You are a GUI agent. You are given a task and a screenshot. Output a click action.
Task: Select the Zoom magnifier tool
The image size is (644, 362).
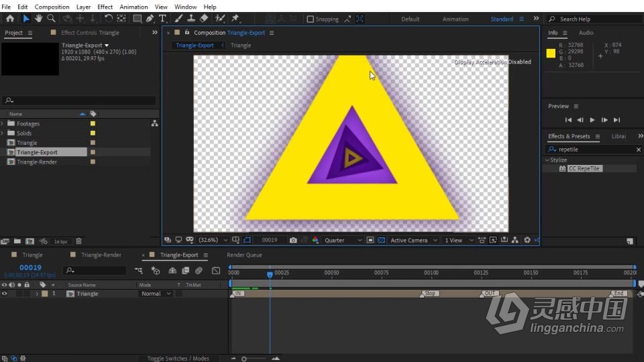tap(52, 19)
